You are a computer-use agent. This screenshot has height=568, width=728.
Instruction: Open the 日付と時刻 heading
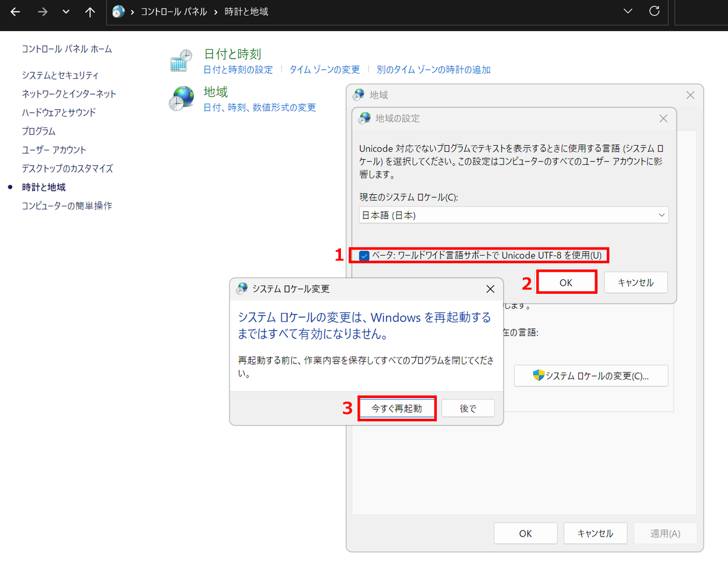click(232, 54)
